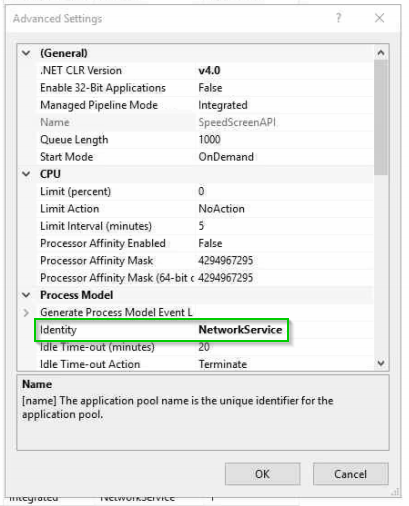Screen dimensions: 409x506
Task: Change Managed Pipeline Mode value
Action: click(223, 105)
